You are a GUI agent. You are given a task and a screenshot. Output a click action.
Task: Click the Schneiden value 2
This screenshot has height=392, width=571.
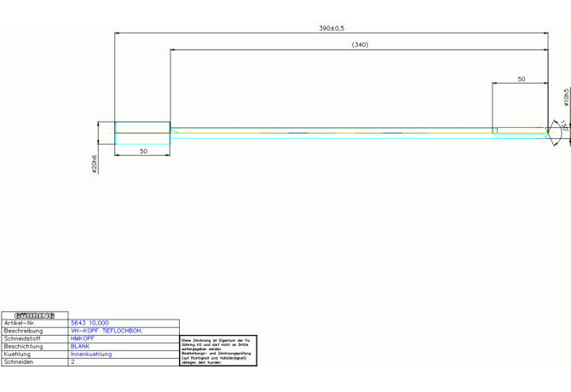point(72,362)
